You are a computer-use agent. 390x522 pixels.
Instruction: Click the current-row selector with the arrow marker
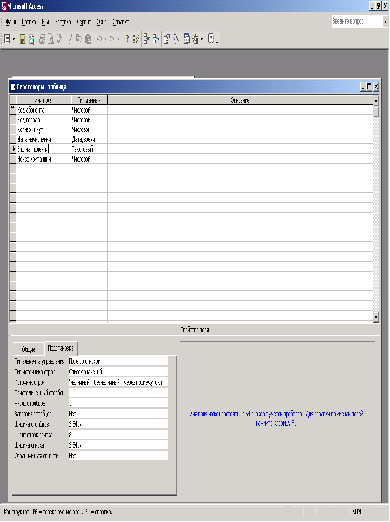tap(13, 149)
